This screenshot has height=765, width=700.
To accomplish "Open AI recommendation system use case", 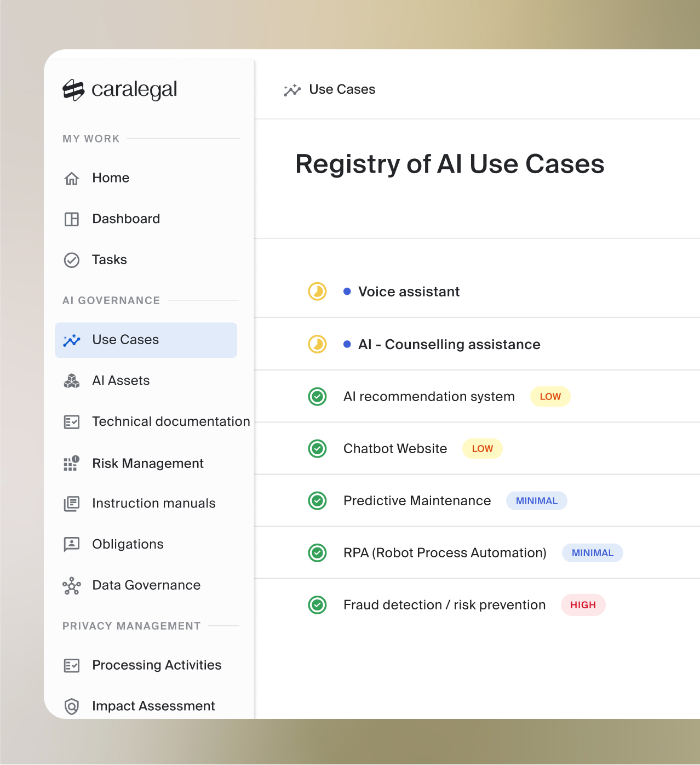I will (x=429, y=396).
